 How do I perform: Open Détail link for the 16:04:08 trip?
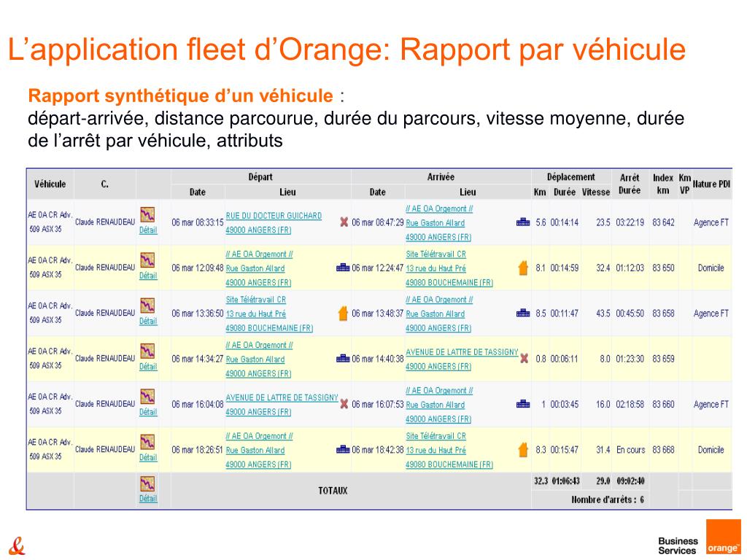coord(147,412)
